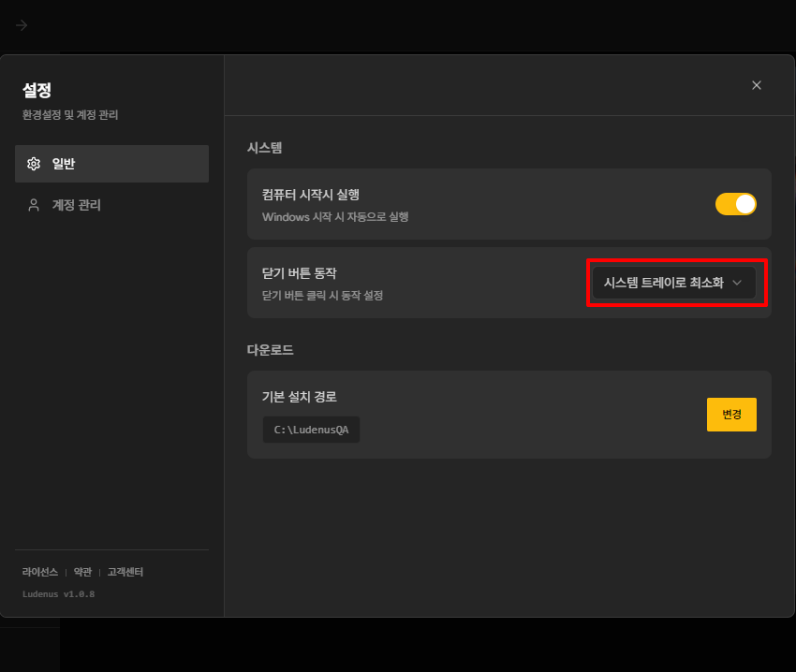
Task: Click the person icon beside 계정 관리
Action: click(34, 205)
